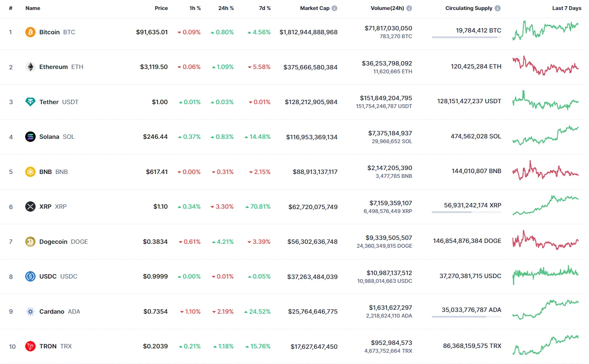Click the TRON logo icon

tap(30, 346)
